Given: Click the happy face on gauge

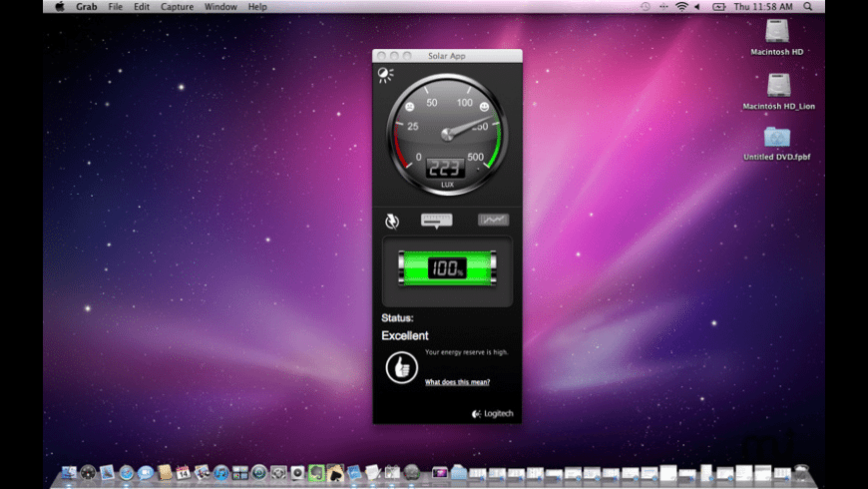Looking at the screenshot, I should [484, 107].
